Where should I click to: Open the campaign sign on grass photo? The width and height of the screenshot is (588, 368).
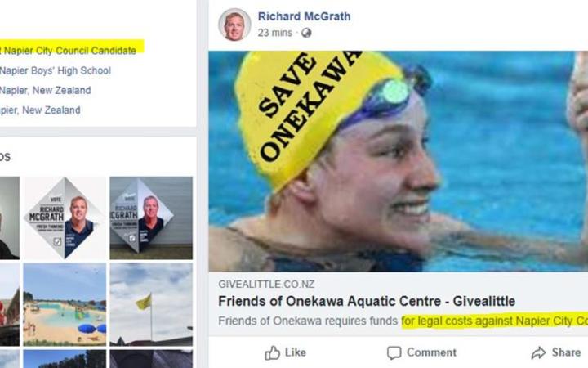[x=151, y=218]
